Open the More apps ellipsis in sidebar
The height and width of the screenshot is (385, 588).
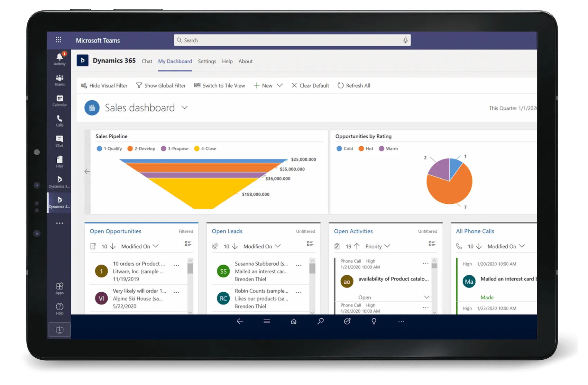(59, 223)
